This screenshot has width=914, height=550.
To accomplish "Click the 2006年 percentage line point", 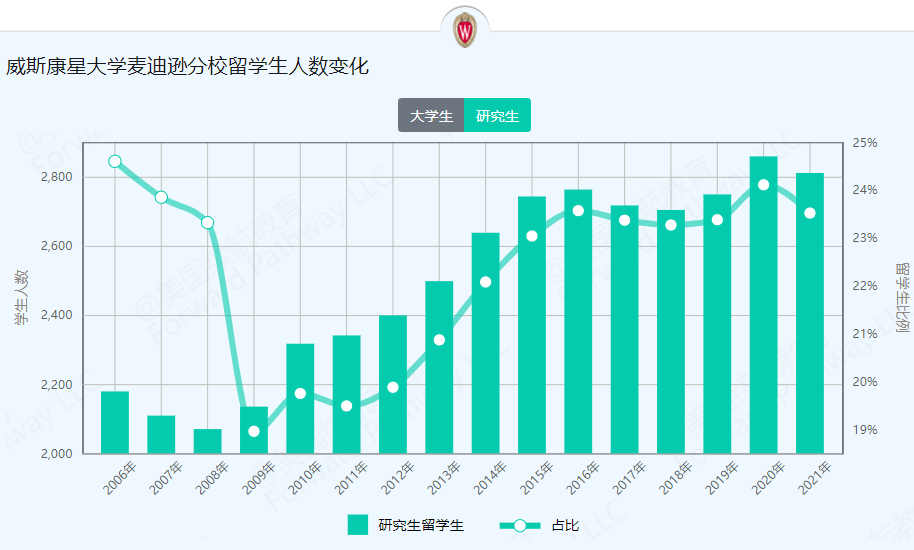I will (x=115, y=161).
